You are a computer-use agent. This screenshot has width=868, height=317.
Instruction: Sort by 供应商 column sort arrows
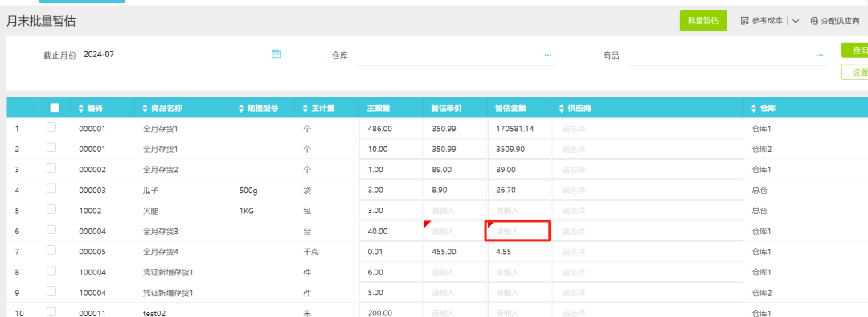(x=562, y=108)
